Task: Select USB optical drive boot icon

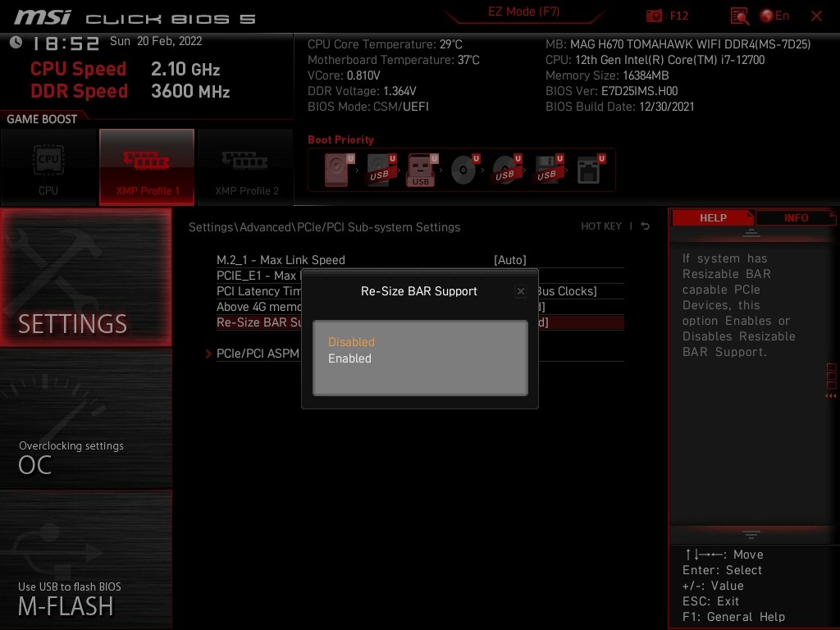Action: [506, 170]
